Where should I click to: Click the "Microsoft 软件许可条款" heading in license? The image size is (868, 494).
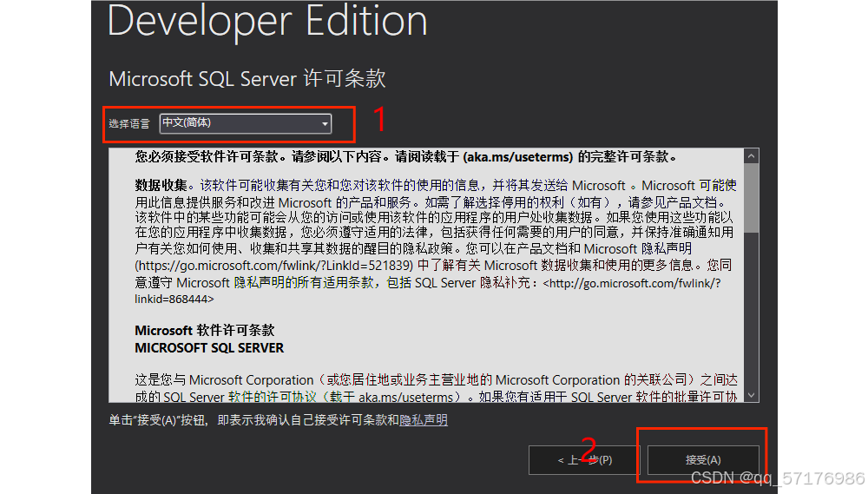(x=205, y=331)
